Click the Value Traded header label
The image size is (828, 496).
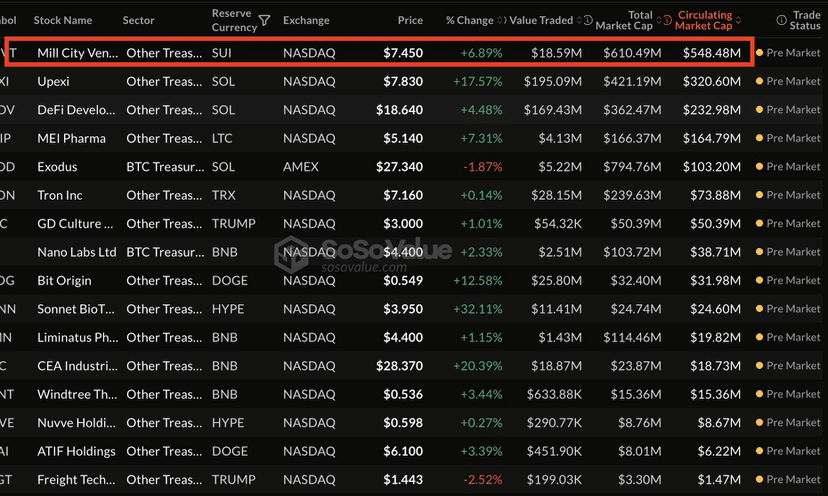click(x=541, y=20)
